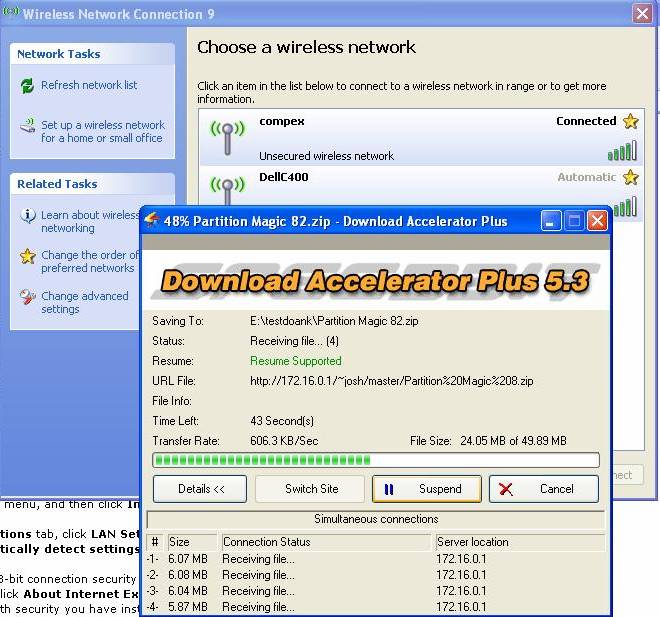Click the Saving To path E:\testdoank
This screenshot has height=617, width=660.
334,321
